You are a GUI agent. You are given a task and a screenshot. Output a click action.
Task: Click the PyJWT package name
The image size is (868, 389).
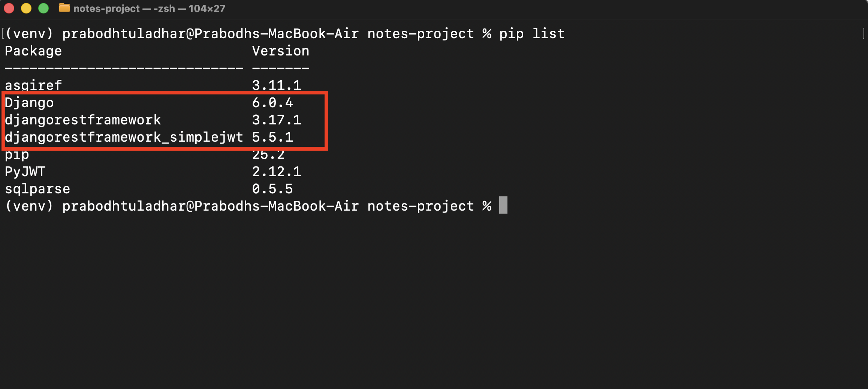[25, 172]
